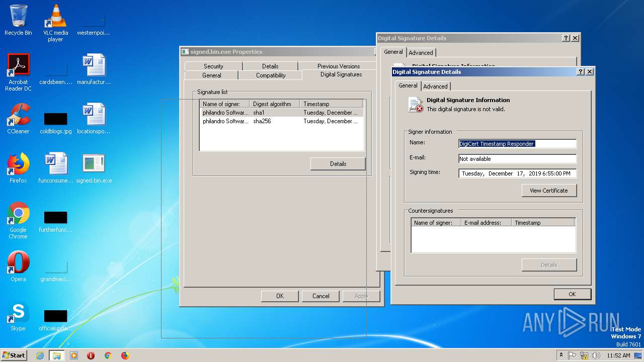Image resolution: width=644 pixels, height=362 pixels.
Task: Select the manufactur... Word document icon
Action: [x=94, y=69]
